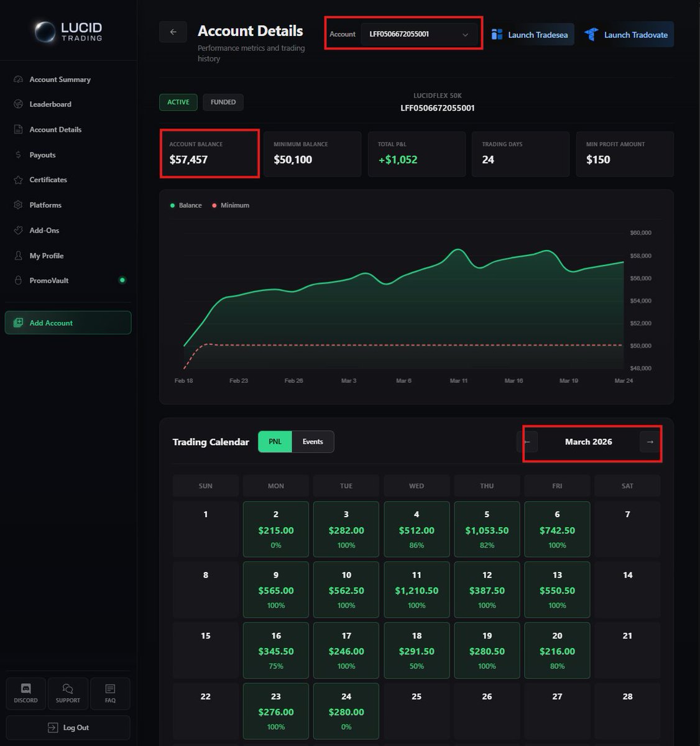Click the Support chat icon button
700x746 pixels.
(68, 694)
